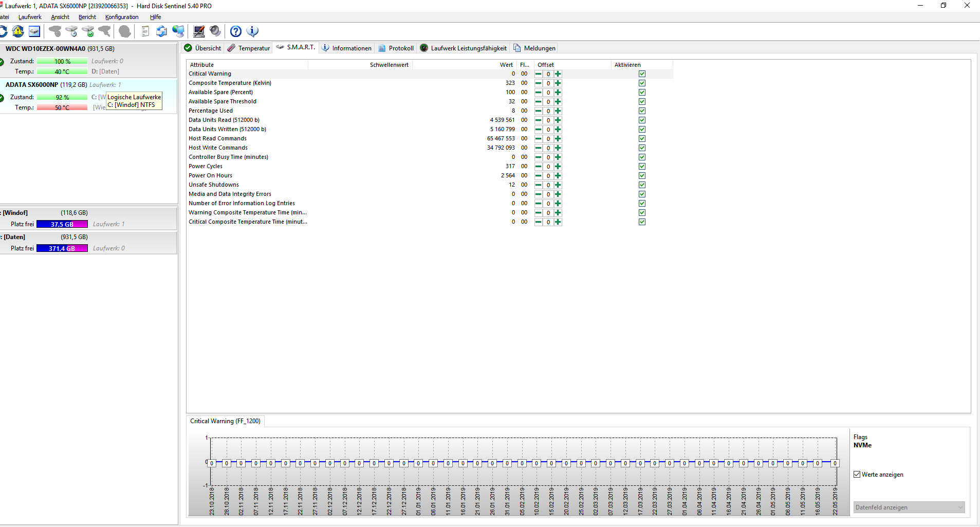980x527 pixels.
Task: Toggle Aktivieren checkbox for Available Spare Threshold
Action: [642, 102]
